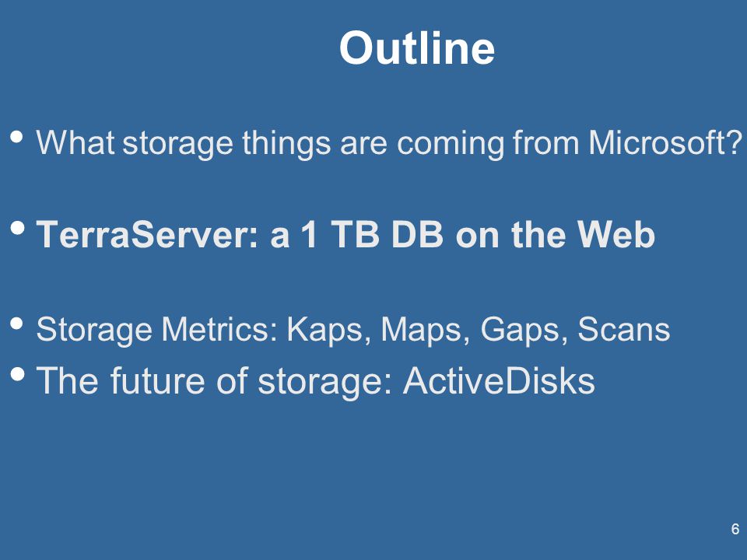Click the slide number 6
The height and width of the screenshot is (560, 747).
click(x=735, y=529)
